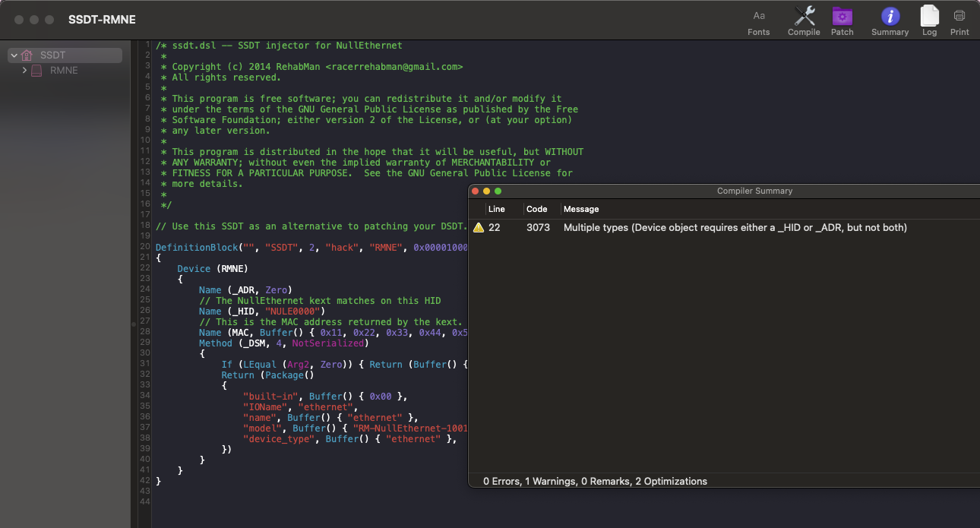The width and height of the screenshot is (980, 528).
Task: Click the SSDT home icon in sidebar
Action: pyautogui.click(x=27, y=55)
